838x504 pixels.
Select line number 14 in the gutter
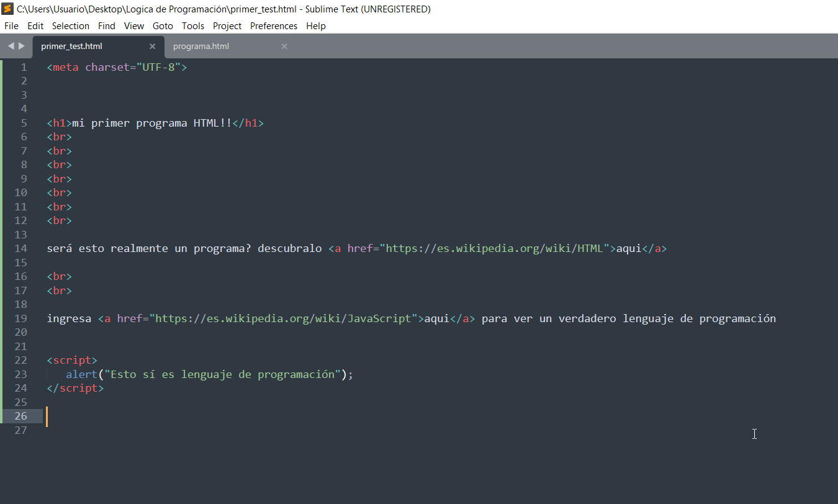click(20, 248)
